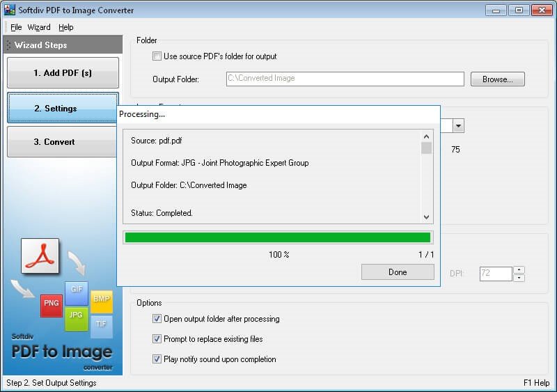Go to step 1. Add PDF (s)
The height and width of the screenshot is (392, 557).
[x=63, y=73]
